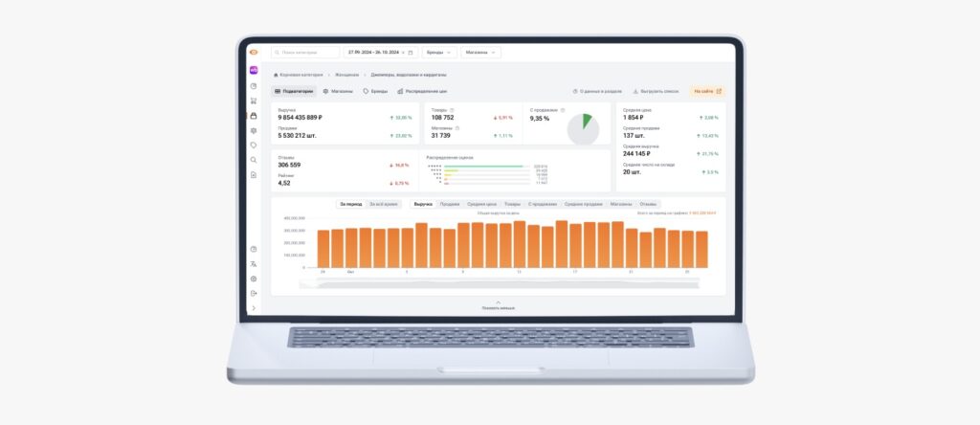Click the На сайте button
Image resolution: width=980 pixels, height=425 pixels.
(x=707, y=91)
